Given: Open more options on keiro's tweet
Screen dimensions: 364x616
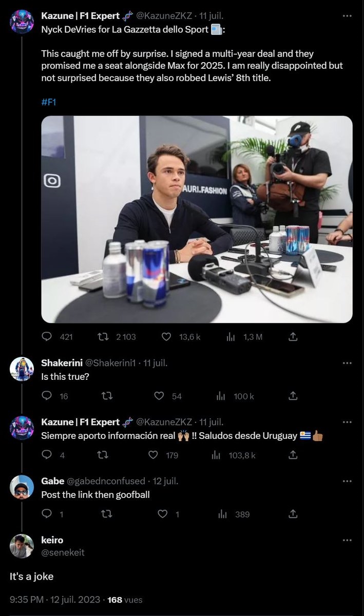Looking at the screenshot, I should 347,540.
